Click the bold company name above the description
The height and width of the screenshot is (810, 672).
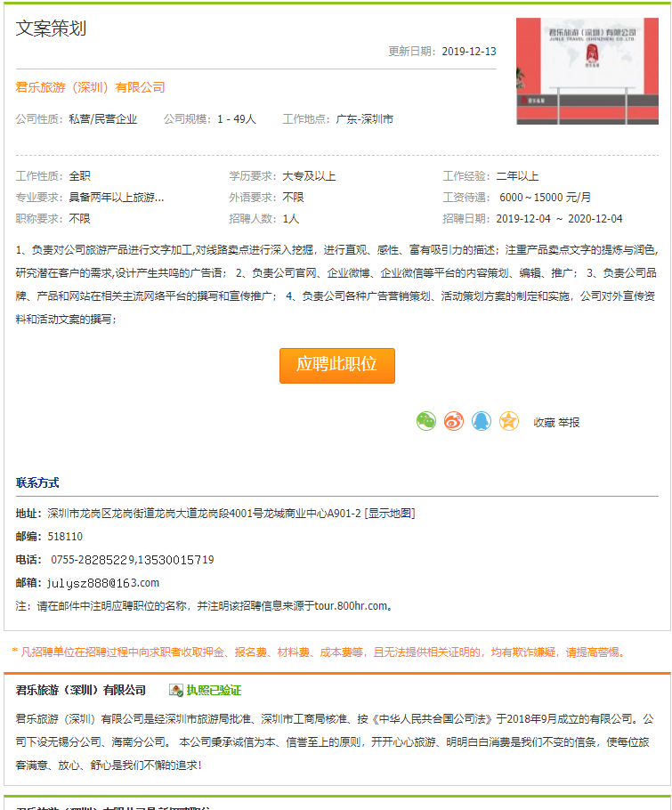click(x=81, y=690)
